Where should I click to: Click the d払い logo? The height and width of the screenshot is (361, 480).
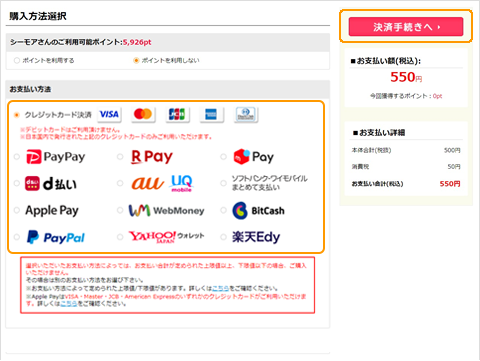coord(51,183)
